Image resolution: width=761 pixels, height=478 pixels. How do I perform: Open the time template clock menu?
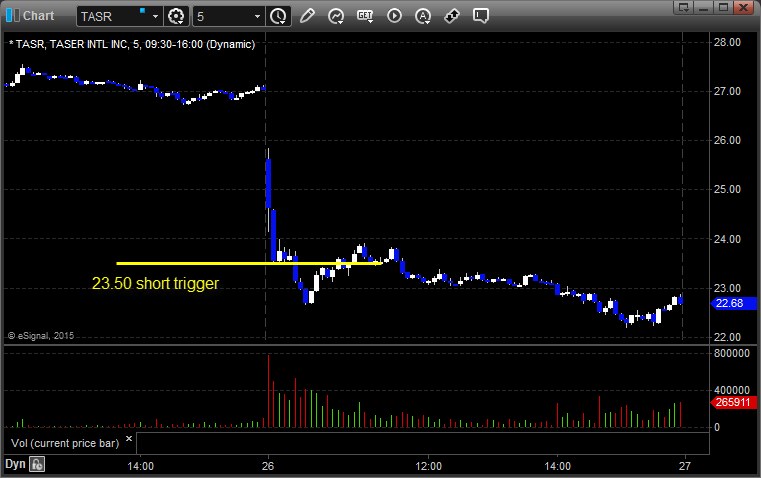pos(279,16)
